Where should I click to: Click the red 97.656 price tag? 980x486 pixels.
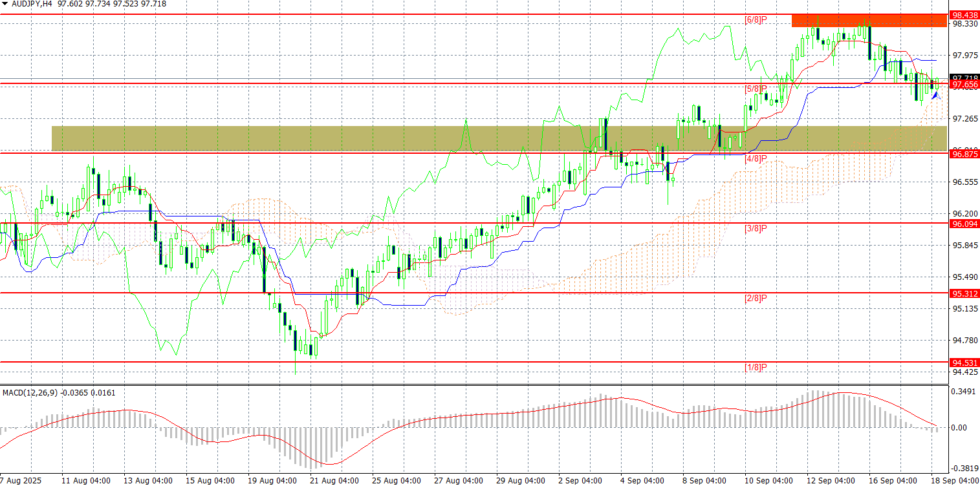pos(964,85)
